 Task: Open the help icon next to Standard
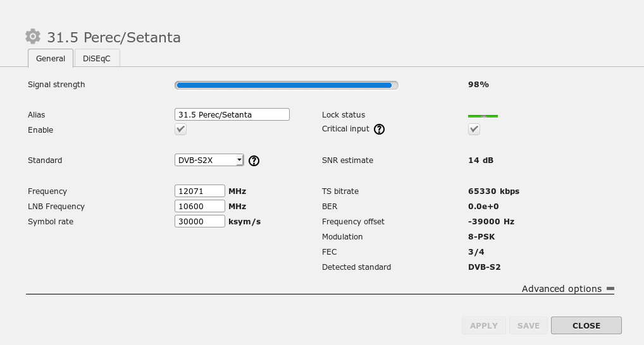pos(254,160)
